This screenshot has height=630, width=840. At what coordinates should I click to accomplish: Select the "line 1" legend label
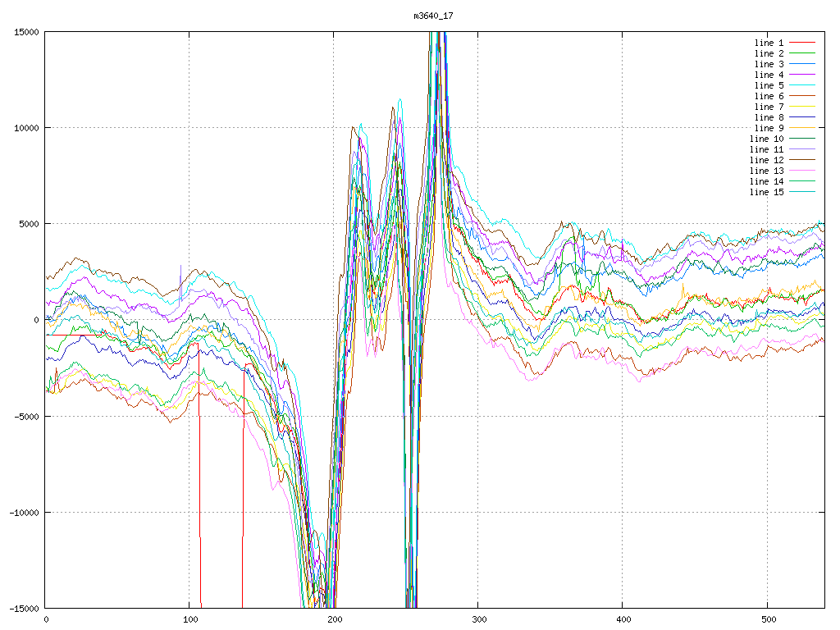[769, 43]
